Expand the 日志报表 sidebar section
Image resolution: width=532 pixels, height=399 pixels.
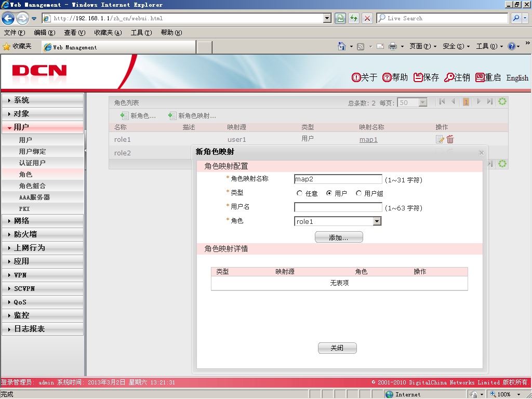pos(43,329)
